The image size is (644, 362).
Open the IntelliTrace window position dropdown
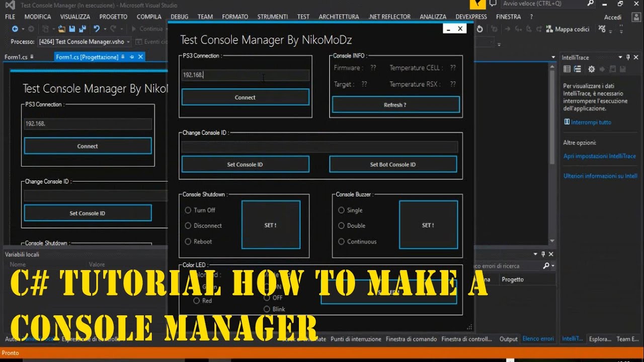[x=620, y=57]
